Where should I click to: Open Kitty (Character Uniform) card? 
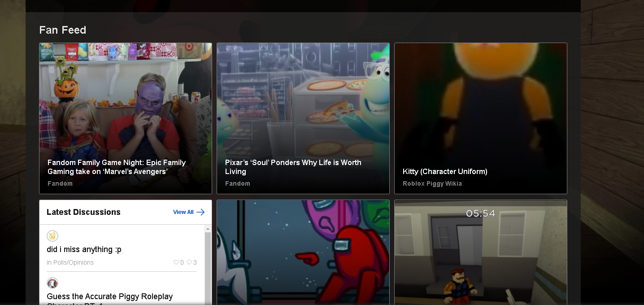(x=481, y=118)
